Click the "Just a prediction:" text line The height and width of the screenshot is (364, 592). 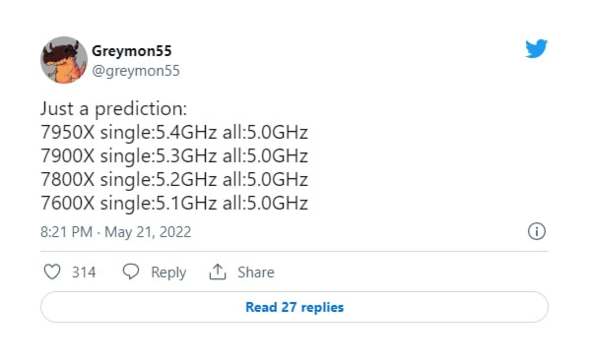pyautogui.click(x=113, y=109)
